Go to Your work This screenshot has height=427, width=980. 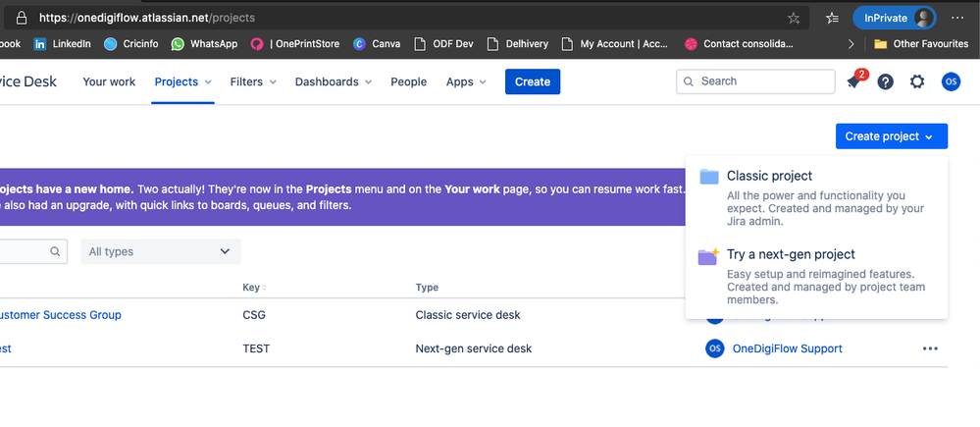pos(109,81)
